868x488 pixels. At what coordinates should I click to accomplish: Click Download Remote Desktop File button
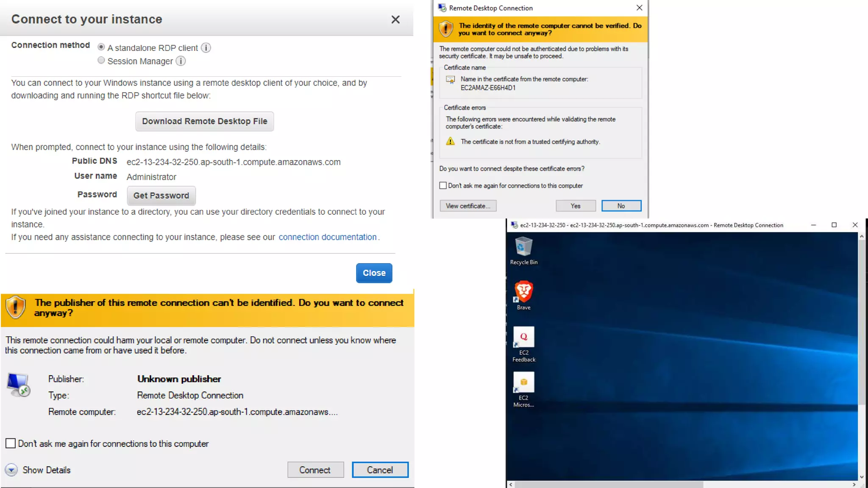coord(204,121)
